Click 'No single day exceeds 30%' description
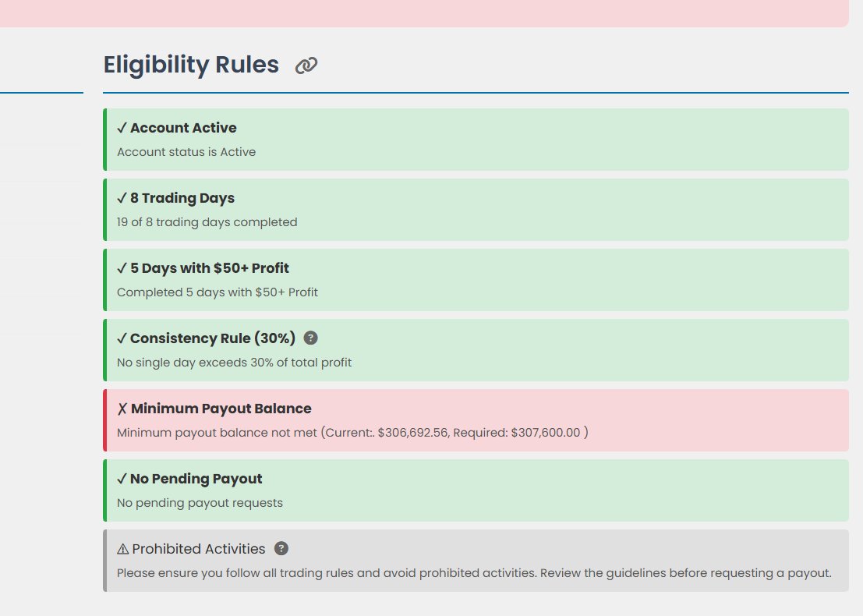Viewport: 863px width, 616px height. 234,363
